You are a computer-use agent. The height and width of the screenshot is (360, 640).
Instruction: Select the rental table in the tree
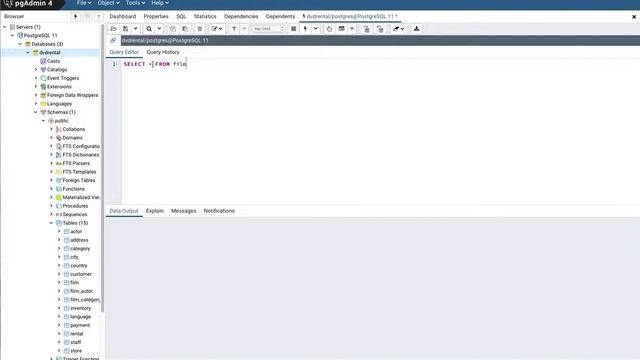click(x=77, y=334)
